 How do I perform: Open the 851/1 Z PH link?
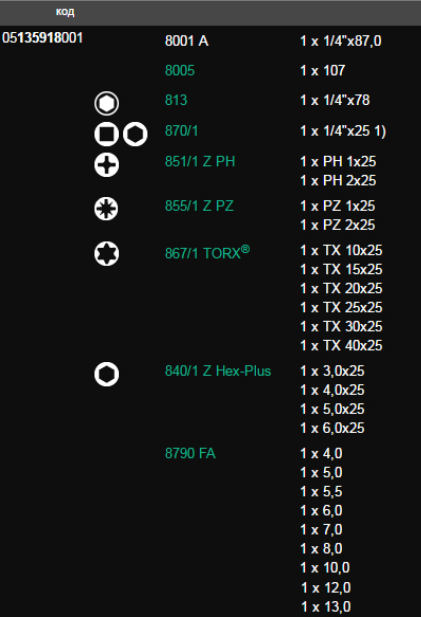pos(200,161)
